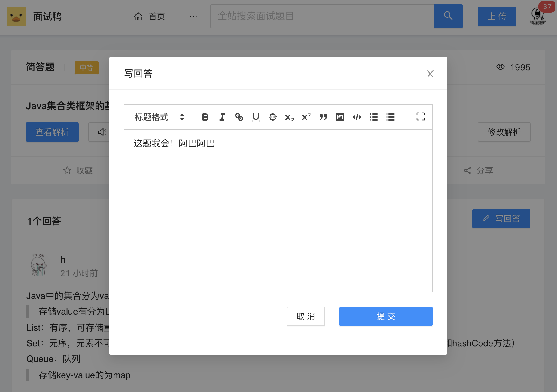The image size is (557, 392).
Task: Select the subscript formatting icon
Action: [x=289, y=117]
